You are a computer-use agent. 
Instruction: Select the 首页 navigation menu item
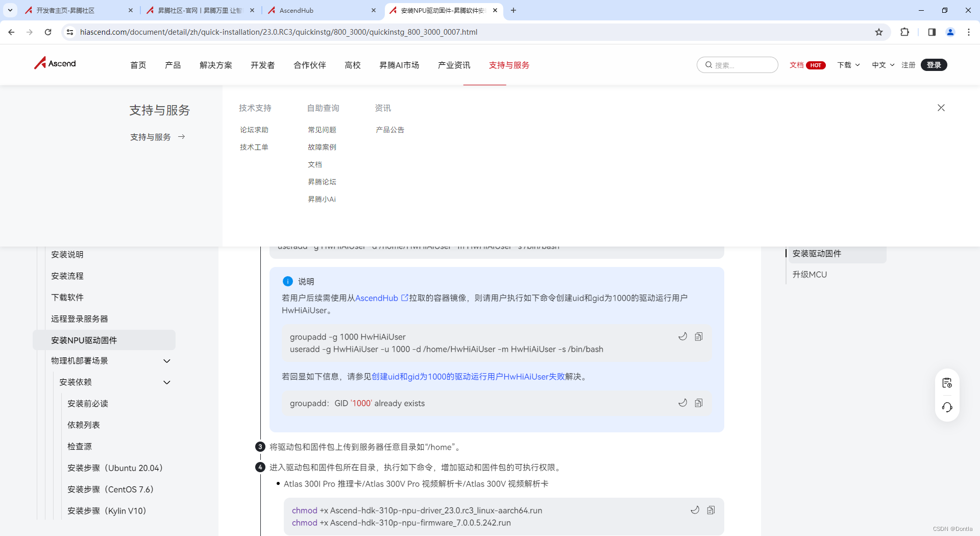pyautogui.click(x=138, y=65)
